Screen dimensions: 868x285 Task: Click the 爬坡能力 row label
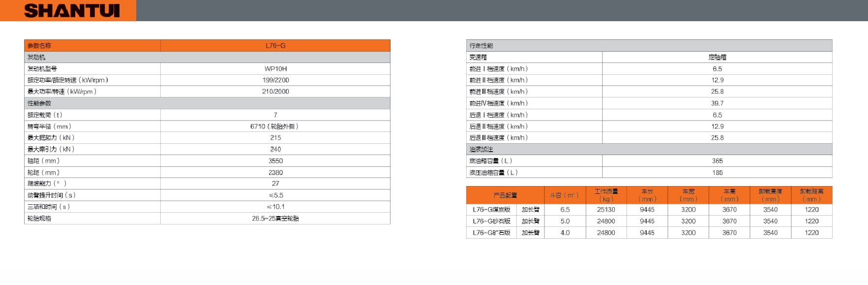(x=47, y=184)
